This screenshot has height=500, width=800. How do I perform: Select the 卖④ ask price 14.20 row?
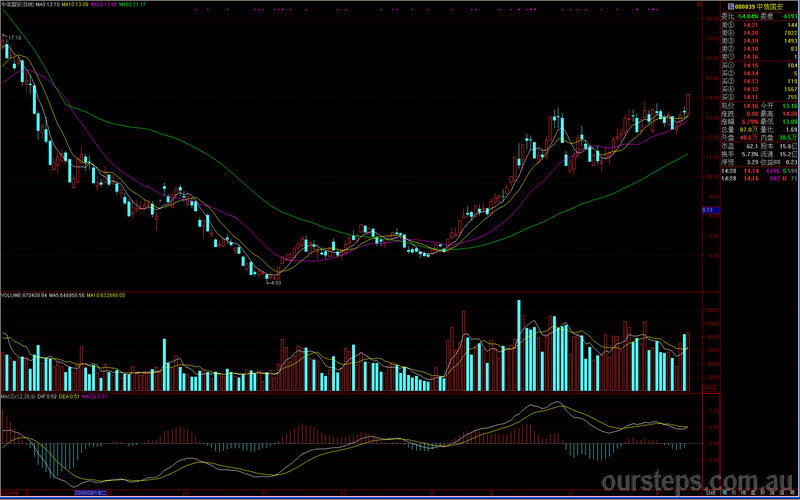[x=759, y=33]
